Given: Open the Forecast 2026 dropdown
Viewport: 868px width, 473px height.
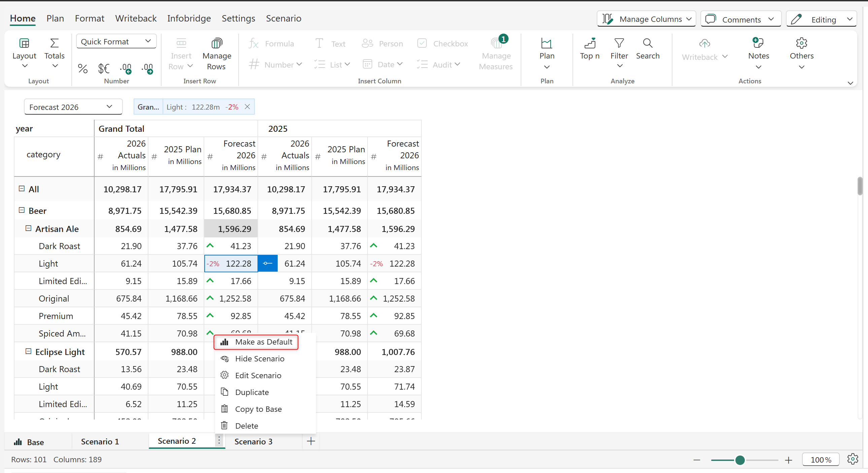Looking at the screenshot, I should click(x=73, y=107).
